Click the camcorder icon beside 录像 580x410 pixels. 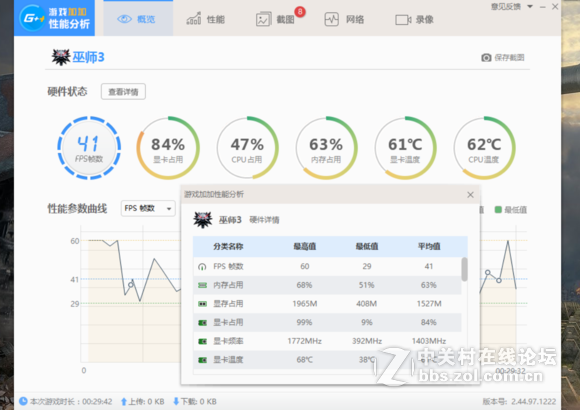[x=403, y=20]
